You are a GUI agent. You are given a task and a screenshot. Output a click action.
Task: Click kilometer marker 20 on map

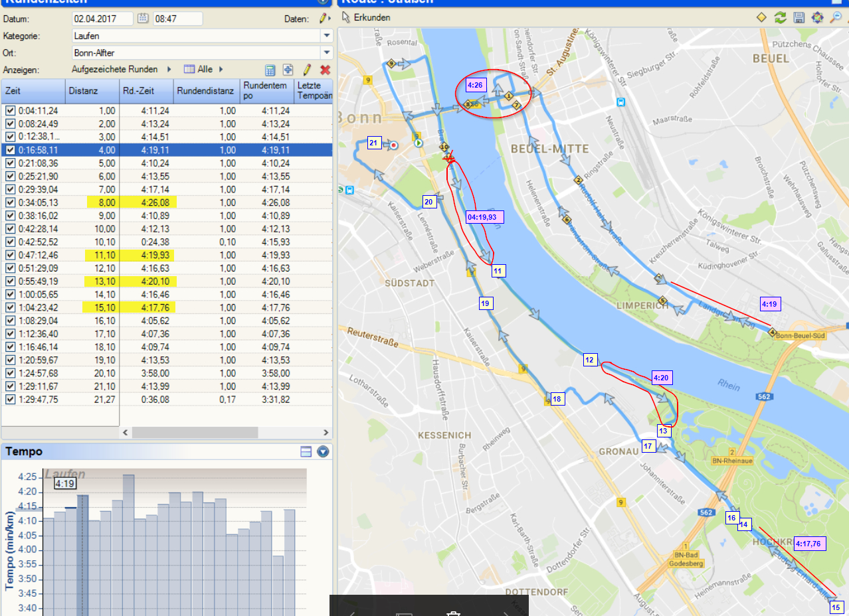(429, 202)
